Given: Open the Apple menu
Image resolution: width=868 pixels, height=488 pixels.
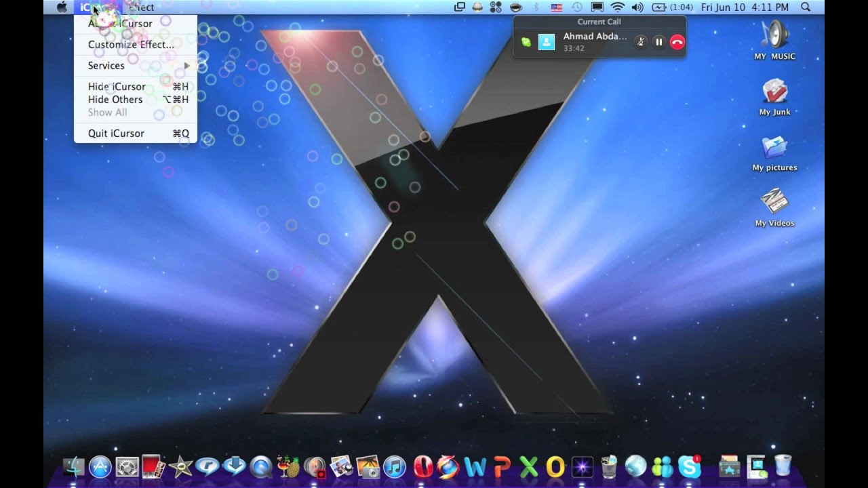Looking at the screenshot, I should click(62, 7).
